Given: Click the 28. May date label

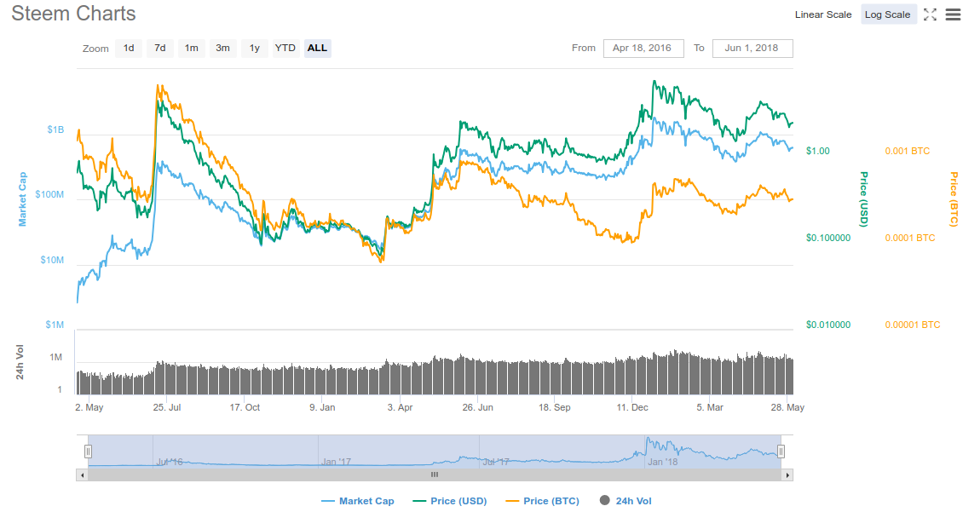Looking at the screenshot, I should [x=787, y=407].
